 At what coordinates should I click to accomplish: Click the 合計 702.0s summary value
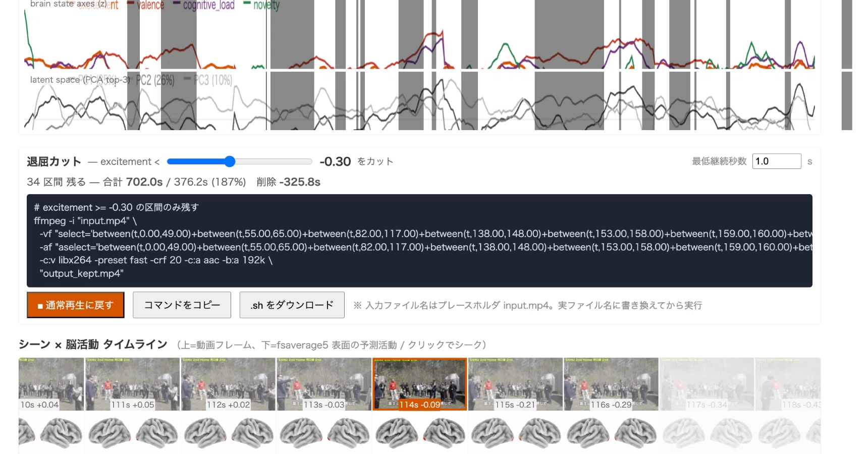click(x=133, y=182)
